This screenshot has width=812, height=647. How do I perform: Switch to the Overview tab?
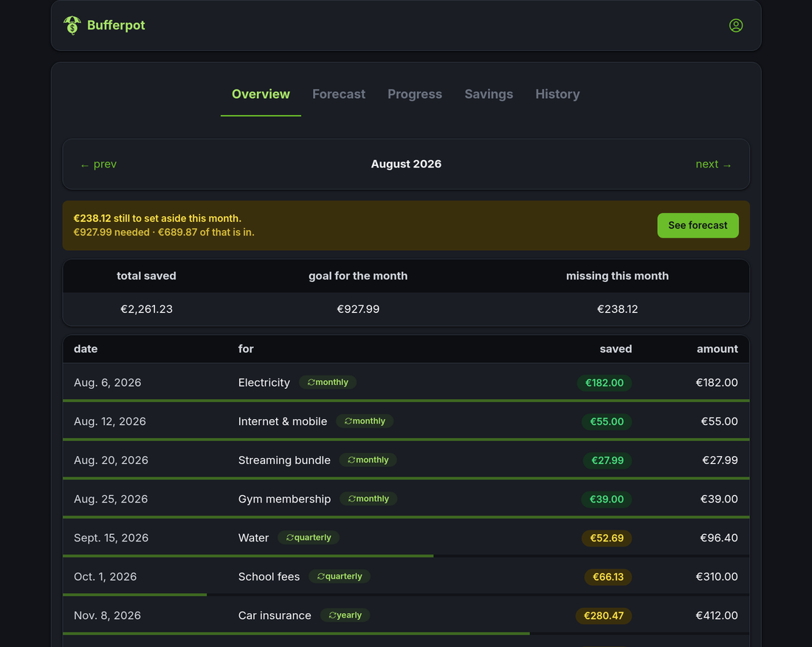(x=261, y=94)
